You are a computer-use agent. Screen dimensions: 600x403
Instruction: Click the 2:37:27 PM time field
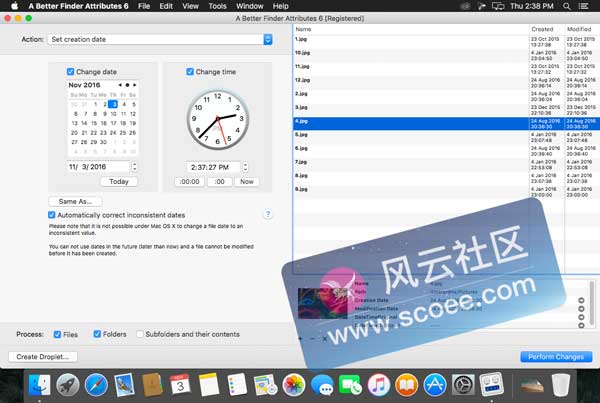214,167
